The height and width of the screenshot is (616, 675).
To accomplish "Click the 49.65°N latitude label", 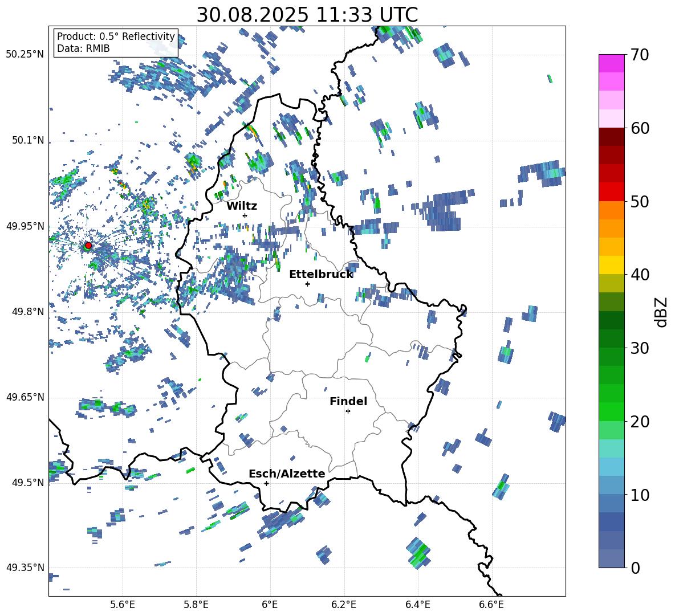I will [x=25, y=397].
